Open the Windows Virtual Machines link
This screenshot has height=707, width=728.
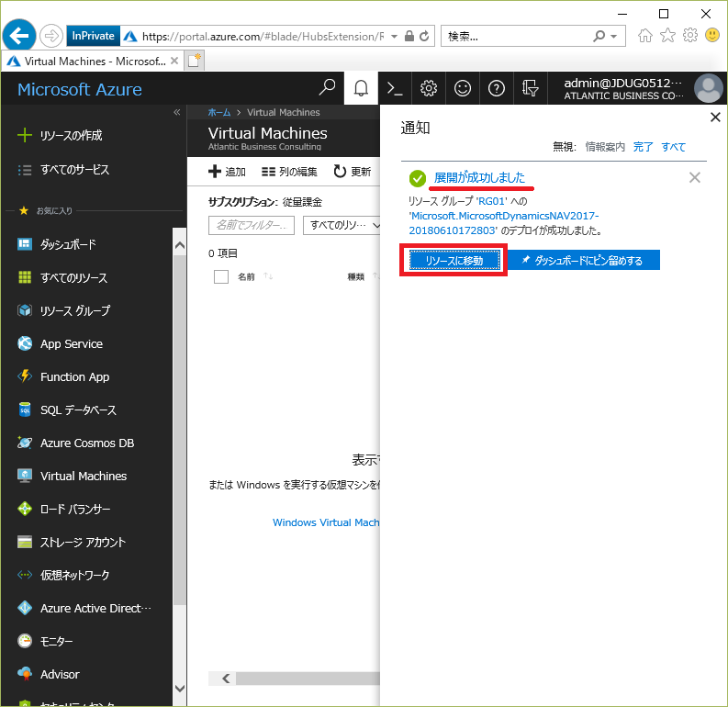click(x=326, y=522)
